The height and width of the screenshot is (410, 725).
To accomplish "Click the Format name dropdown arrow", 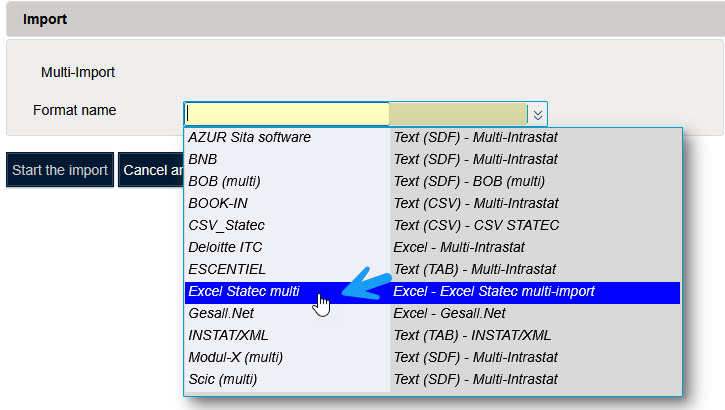I will click(x=537, y=114).
